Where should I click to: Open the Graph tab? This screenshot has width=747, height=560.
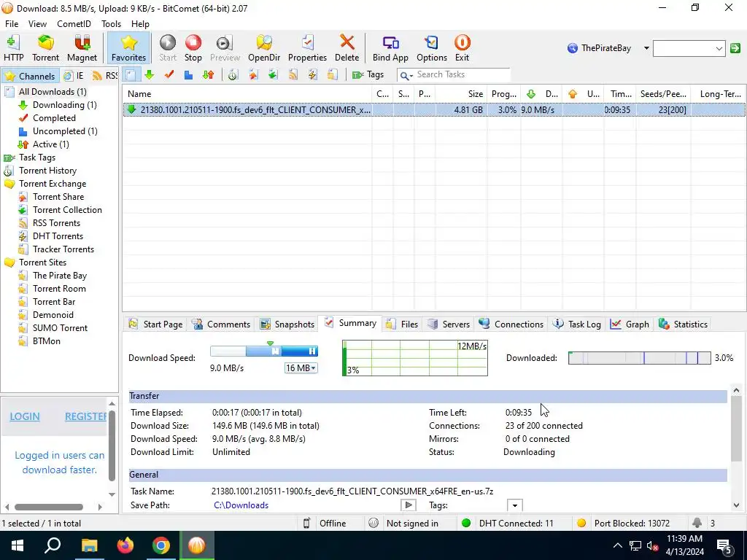tap(630, 324)
